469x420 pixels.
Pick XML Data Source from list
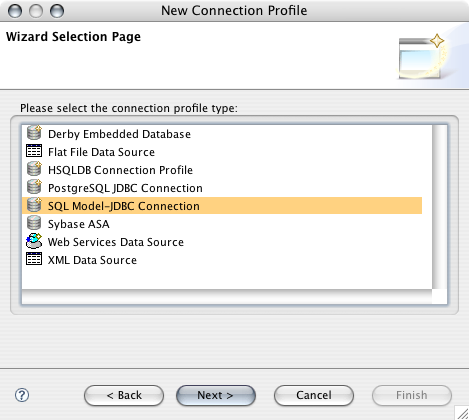coord(222,260)
